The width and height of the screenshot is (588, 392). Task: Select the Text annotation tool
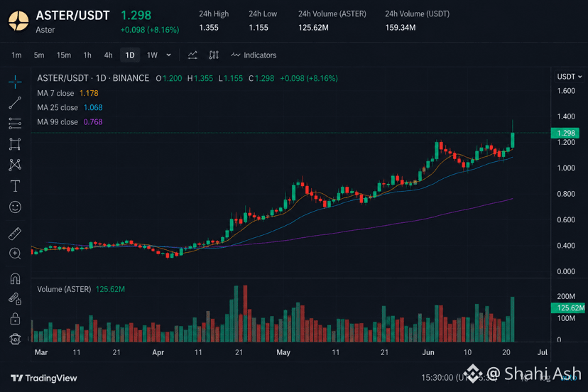[x=15, y=185]
